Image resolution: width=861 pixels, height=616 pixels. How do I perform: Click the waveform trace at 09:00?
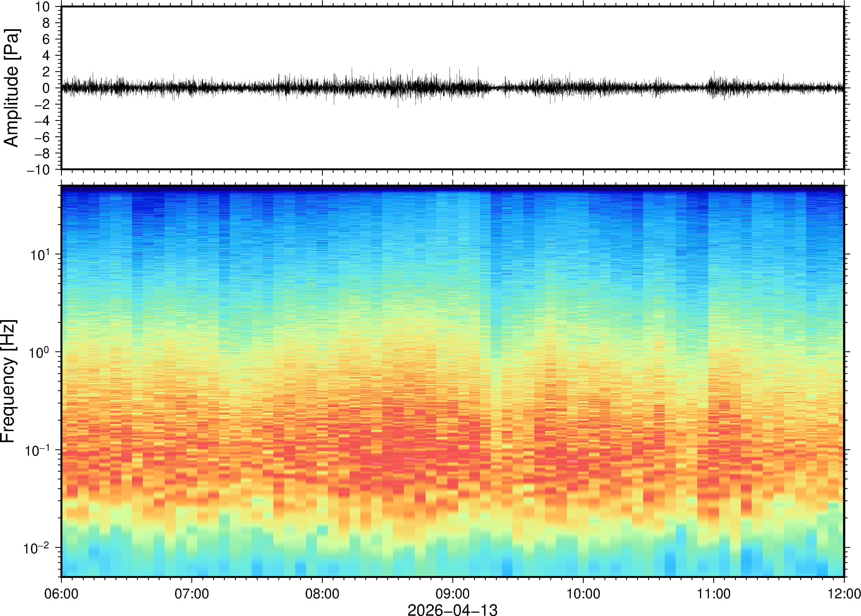(x=452, y=87)
